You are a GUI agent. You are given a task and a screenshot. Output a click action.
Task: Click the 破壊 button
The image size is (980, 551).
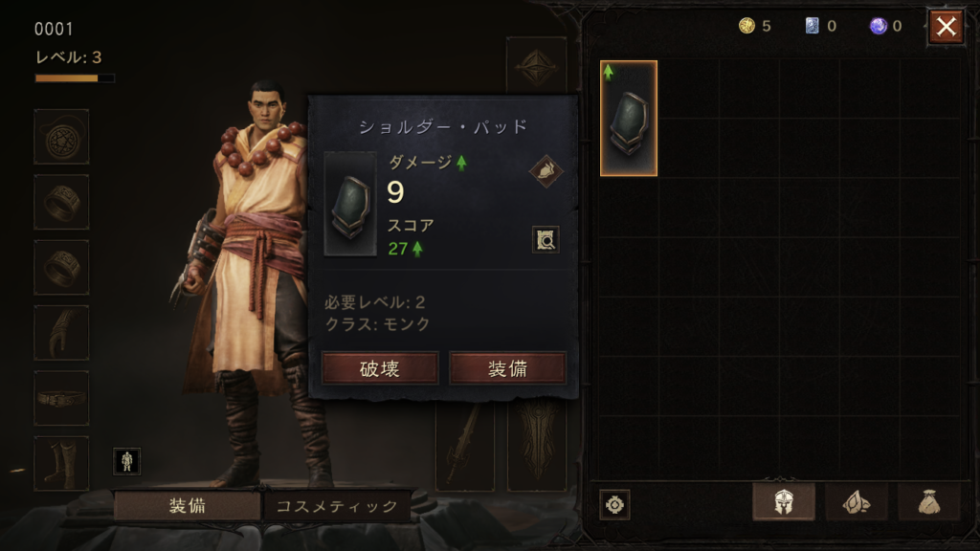tap(380, 368)
